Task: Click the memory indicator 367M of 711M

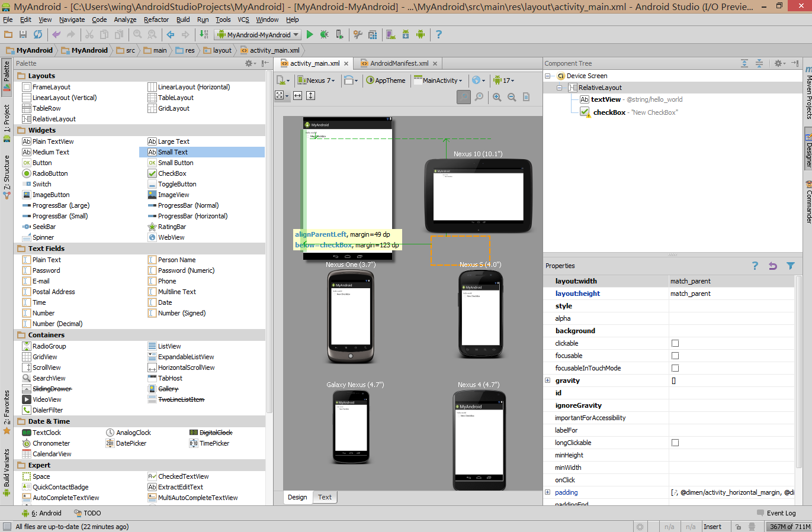Action: point(789,527)
